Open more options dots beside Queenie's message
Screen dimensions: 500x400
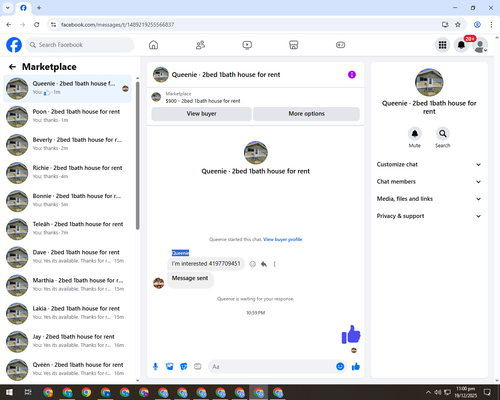[x=275, y=264]
